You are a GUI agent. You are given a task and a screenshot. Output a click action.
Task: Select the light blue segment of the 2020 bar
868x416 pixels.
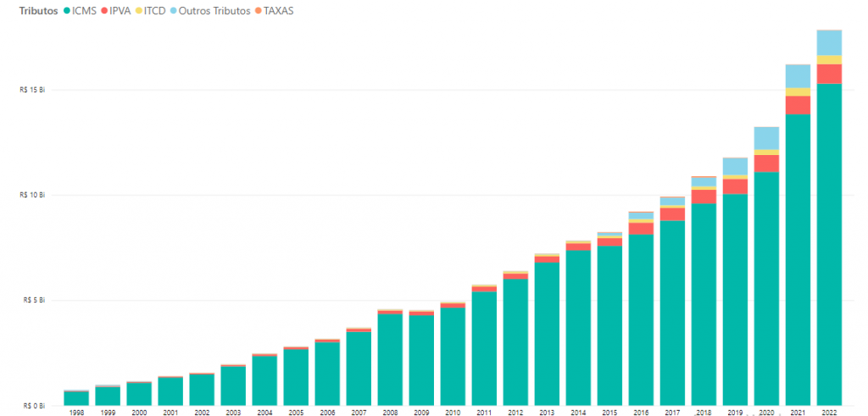coord(766,138)
